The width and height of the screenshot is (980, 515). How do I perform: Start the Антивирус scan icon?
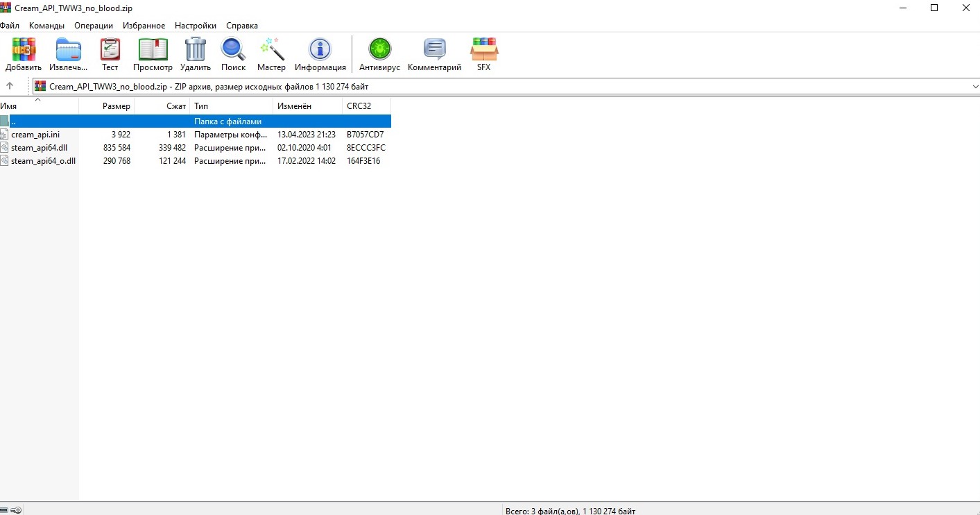379,54
